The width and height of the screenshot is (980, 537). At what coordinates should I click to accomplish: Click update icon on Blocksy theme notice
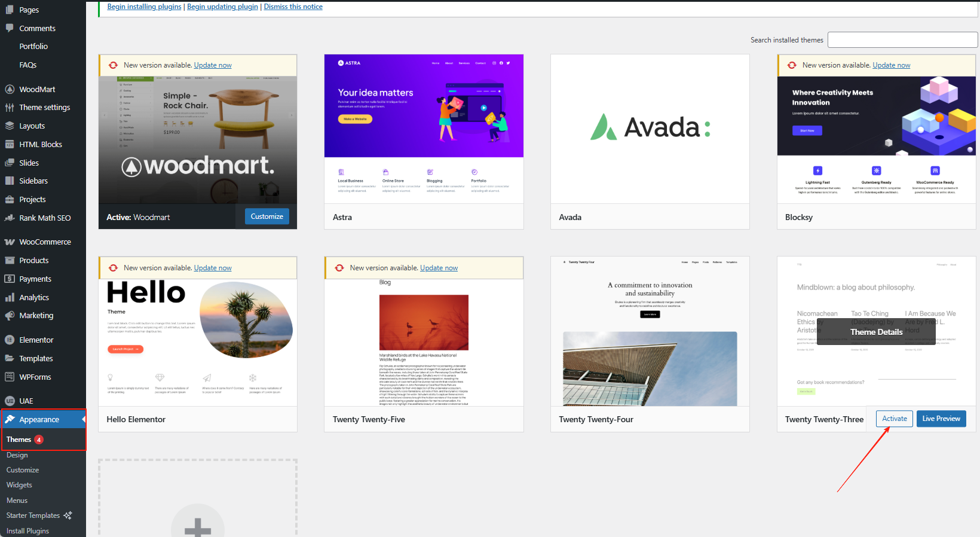coord(792,65)
